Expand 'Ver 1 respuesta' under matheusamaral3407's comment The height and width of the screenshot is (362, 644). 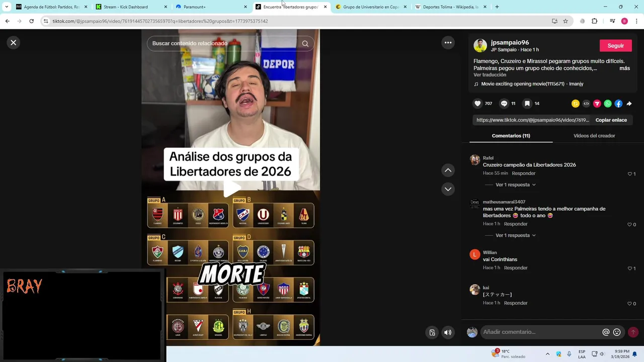click(x=515, y=235)
